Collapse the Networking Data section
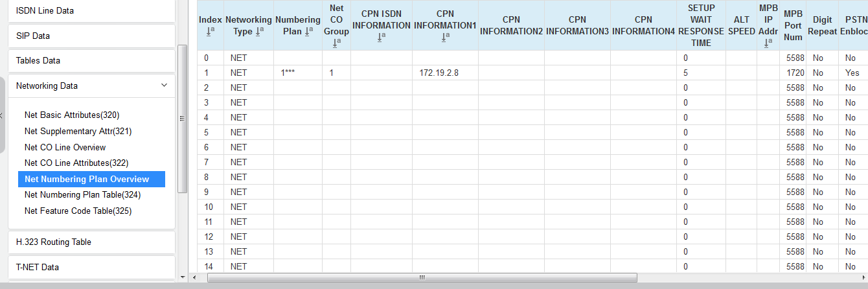Screen dimensions: 868x289 tap(164, 86)
